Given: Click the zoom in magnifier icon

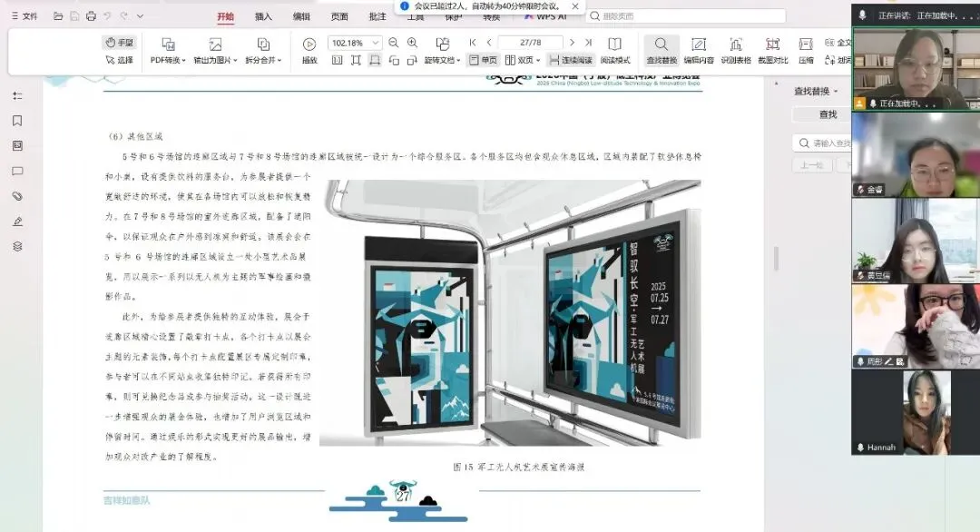Looking at the screenshot, I should click(x=413, y=43).
